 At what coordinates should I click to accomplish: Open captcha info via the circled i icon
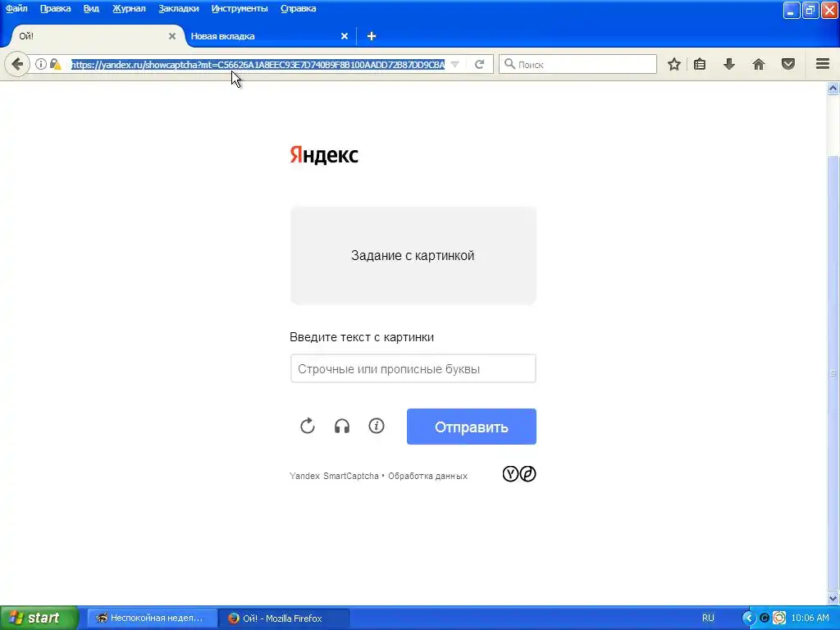pyautogui.click(x=377, y=426)
